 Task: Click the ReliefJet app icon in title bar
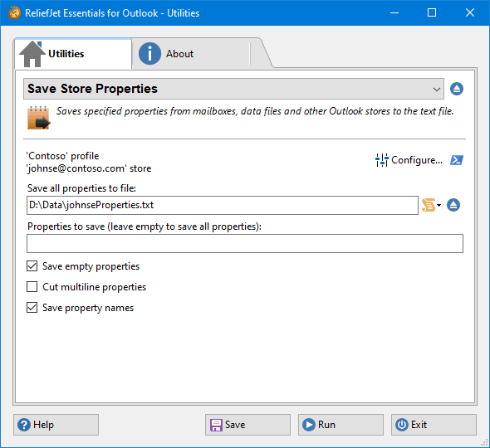pyautogui.click(x=14, y=12)
